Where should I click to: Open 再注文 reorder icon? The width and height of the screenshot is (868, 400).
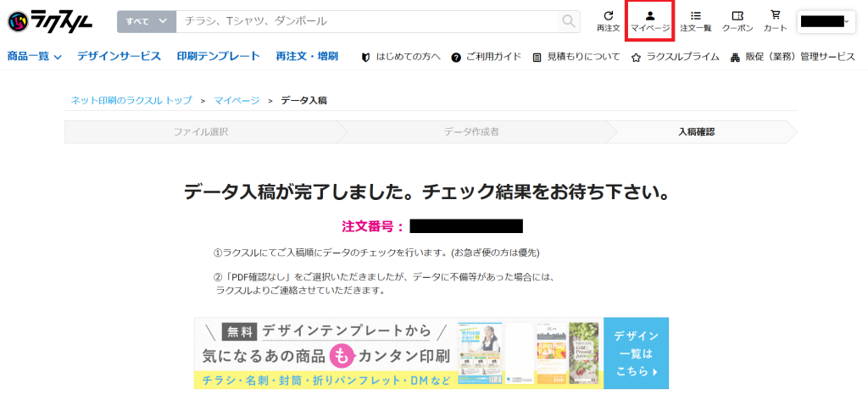(x=608, y=21)
